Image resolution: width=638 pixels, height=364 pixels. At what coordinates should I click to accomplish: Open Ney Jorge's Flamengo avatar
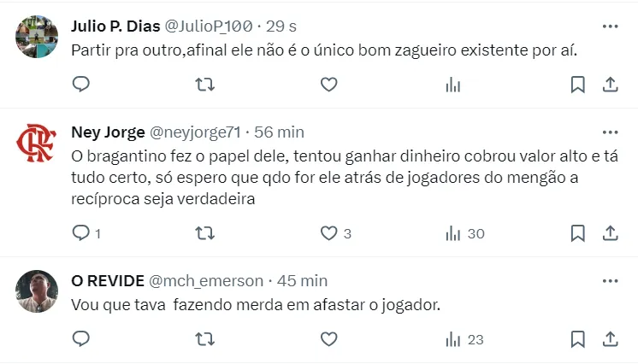(37, 144)
